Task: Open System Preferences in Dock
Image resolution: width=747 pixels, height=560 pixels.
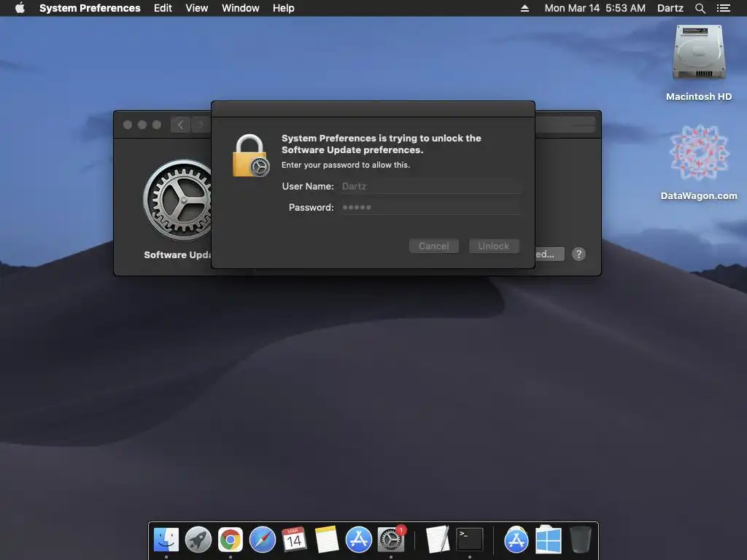Action: click(x=391, y=540)
